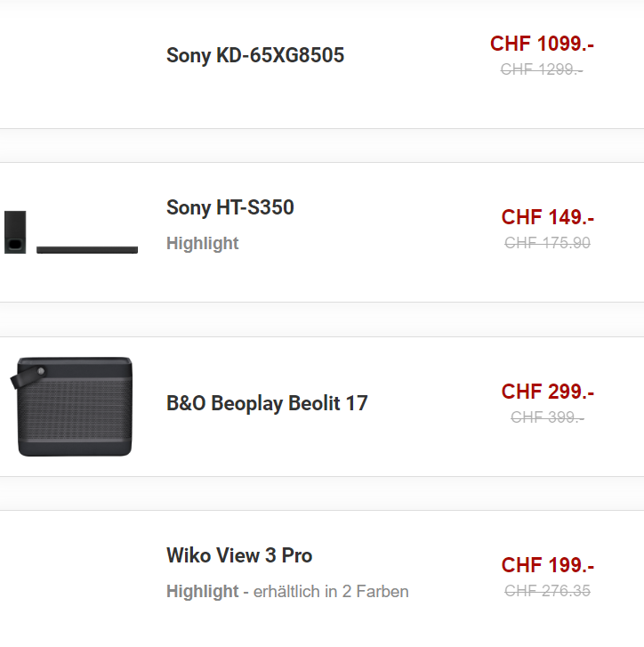The image size is (644, 647).
Task: Click the crossed-out CHF 399.- price
Action: [x=548, y=417]
